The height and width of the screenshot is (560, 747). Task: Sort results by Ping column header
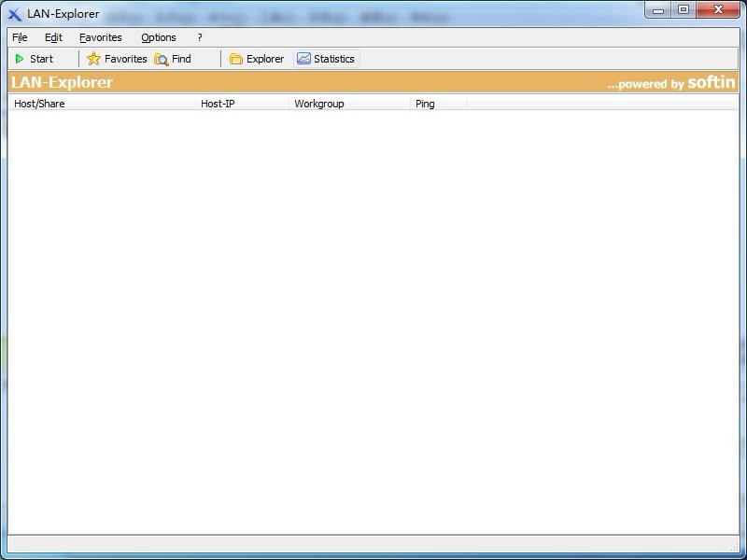438,104
